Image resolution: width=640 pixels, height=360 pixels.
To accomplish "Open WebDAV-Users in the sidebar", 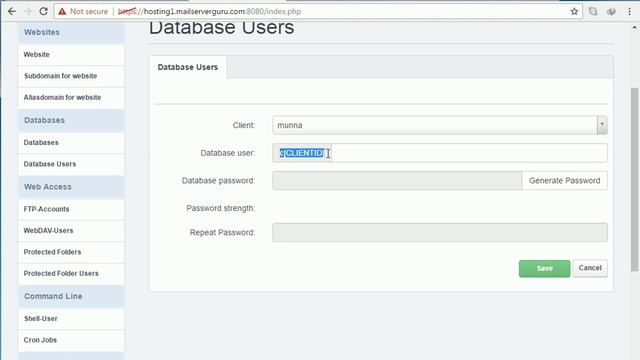I will 71,231.
